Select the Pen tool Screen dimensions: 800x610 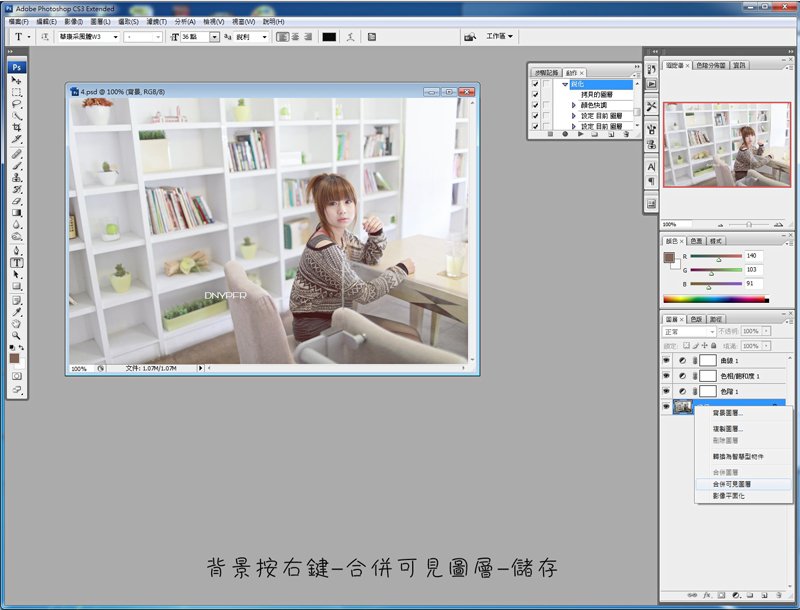pos(16,251)
